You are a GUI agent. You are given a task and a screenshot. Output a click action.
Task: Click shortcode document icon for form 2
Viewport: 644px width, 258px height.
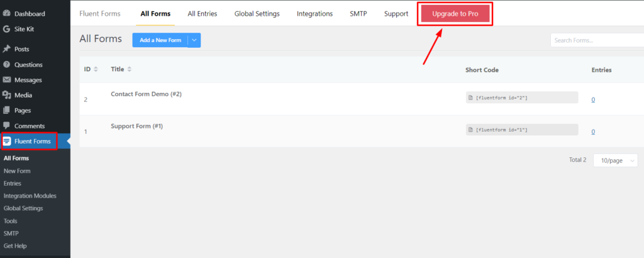coord(471,98)
